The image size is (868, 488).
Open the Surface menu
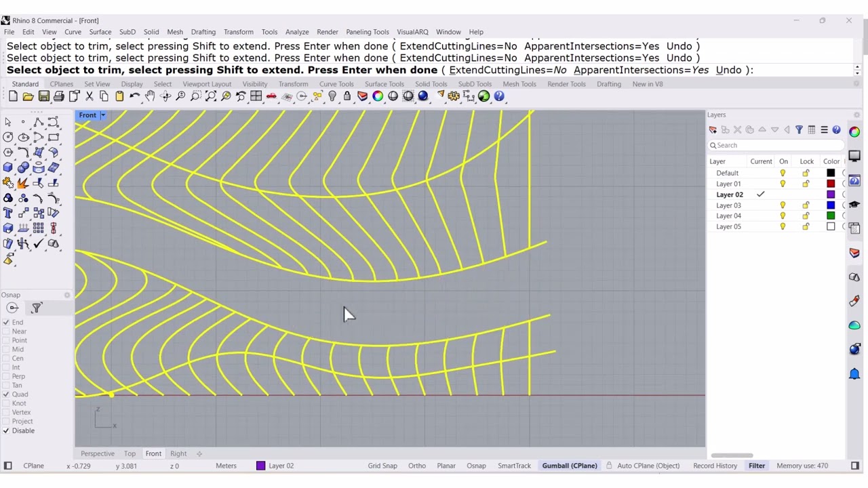[x=100, y=32]
